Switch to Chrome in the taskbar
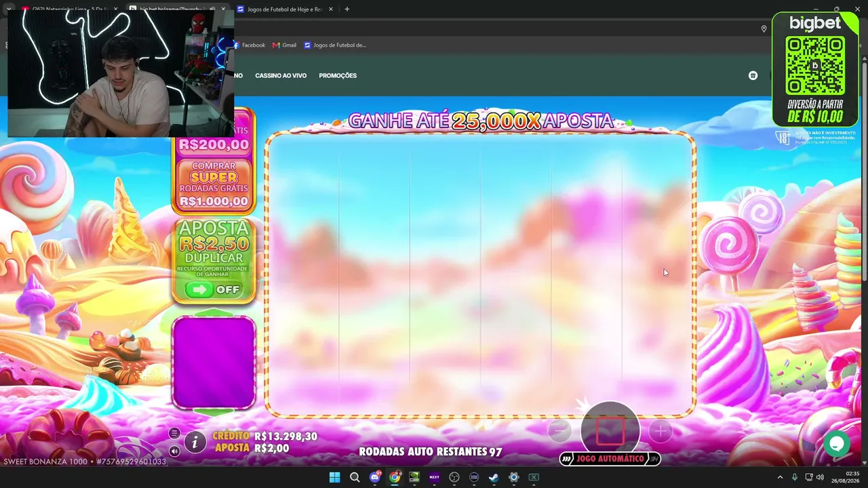This screenshot has height=488, width=868. (x=395, y=477)
